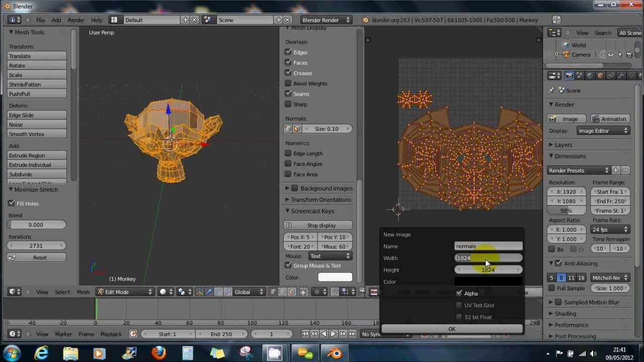Click the Render properties tab icon

[569, 76]
